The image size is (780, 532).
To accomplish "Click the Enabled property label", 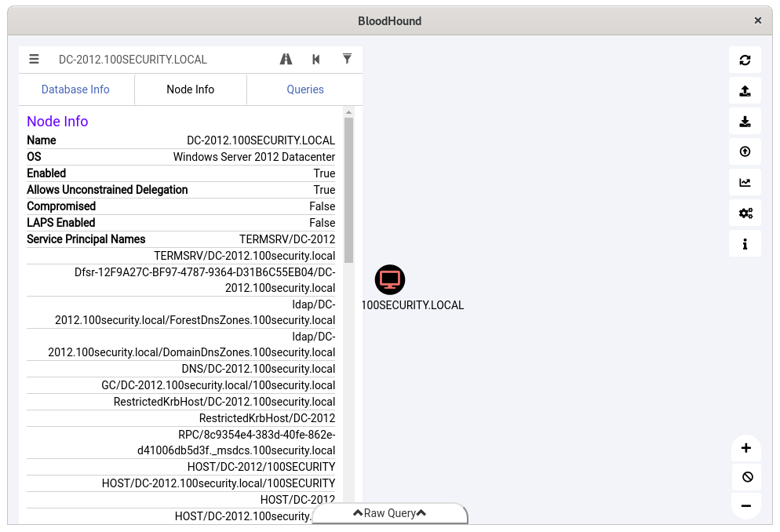I will (x=46, y=173).
